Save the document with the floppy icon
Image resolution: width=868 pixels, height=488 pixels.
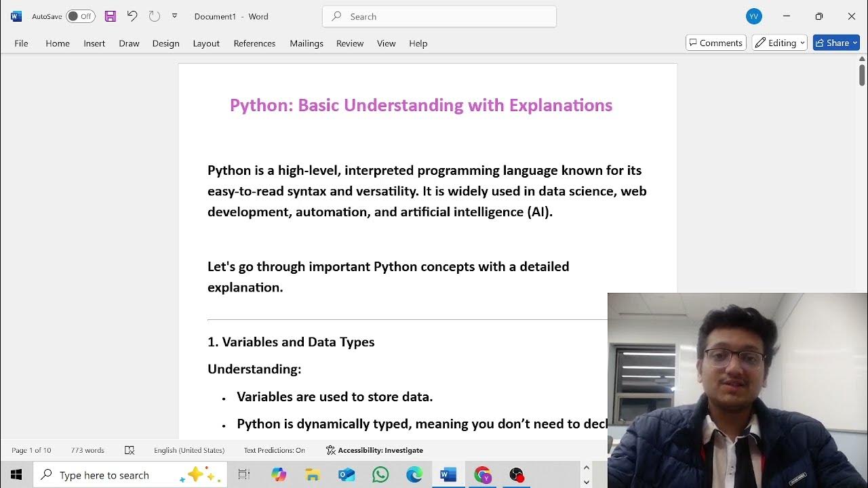click(110, 16)
